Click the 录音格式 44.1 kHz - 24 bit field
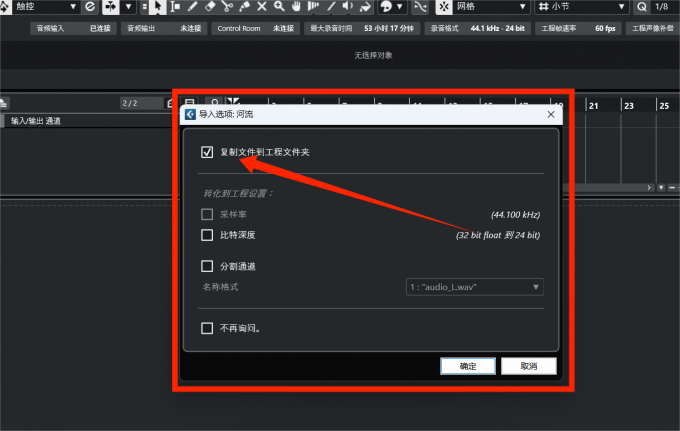The height and width of the screenshot is (431, 680). (477, 28)
